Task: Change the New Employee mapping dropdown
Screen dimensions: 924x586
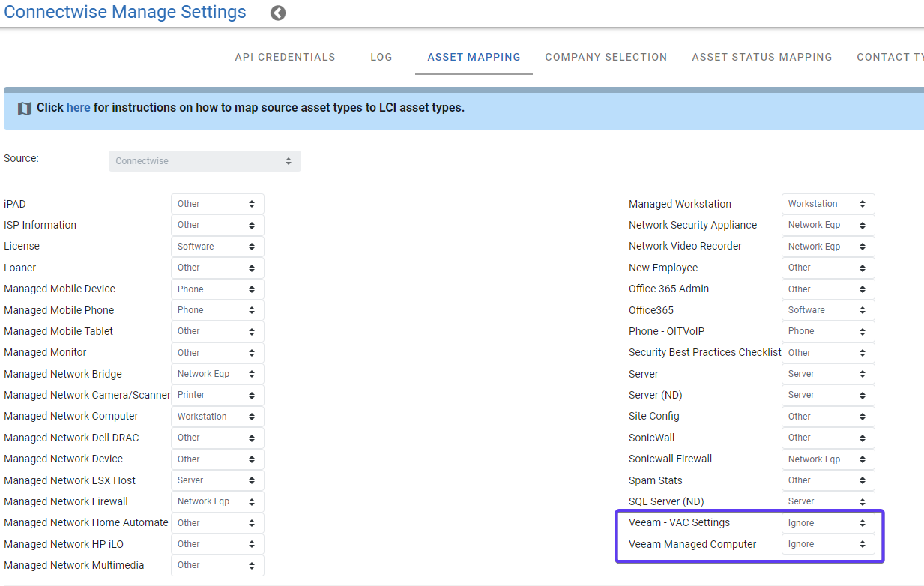Action: point(828,268)
